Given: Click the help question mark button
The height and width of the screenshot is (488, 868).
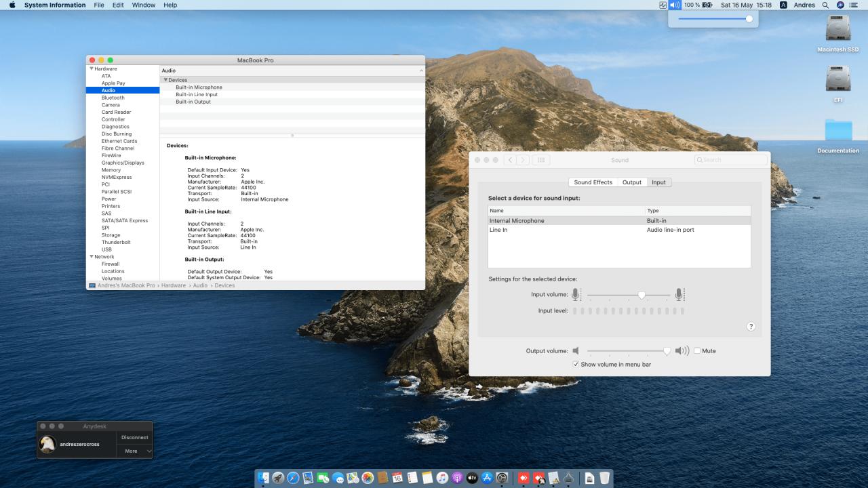Looking at the screenshot, I should click(x=751, y=327).
